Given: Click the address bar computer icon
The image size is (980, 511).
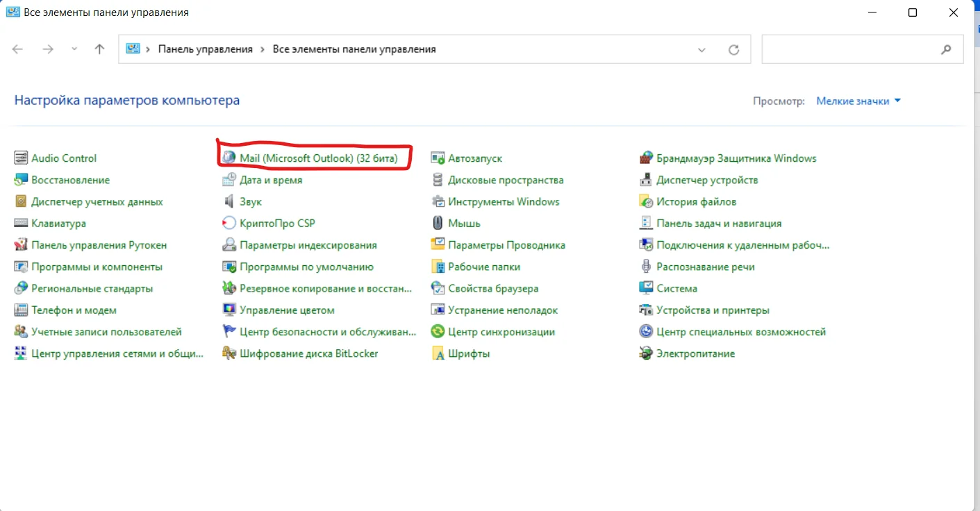Looking at the screenshot, I should [x=132, y=49].
